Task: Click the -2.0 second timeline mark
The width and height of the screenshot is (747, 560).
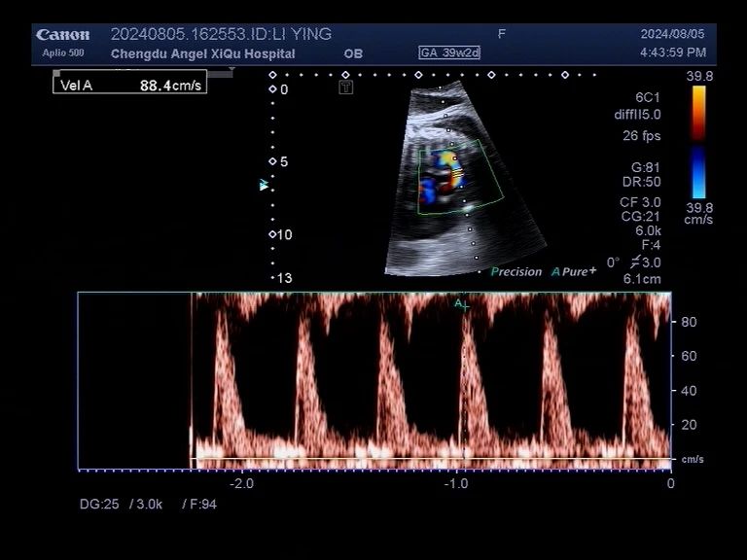Action: (241, 482)
